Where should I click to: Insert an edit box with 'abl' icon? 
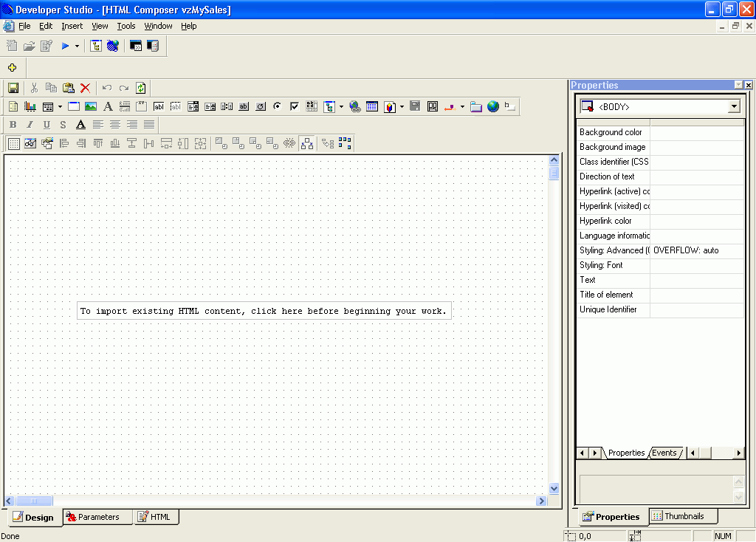point(159,106)
